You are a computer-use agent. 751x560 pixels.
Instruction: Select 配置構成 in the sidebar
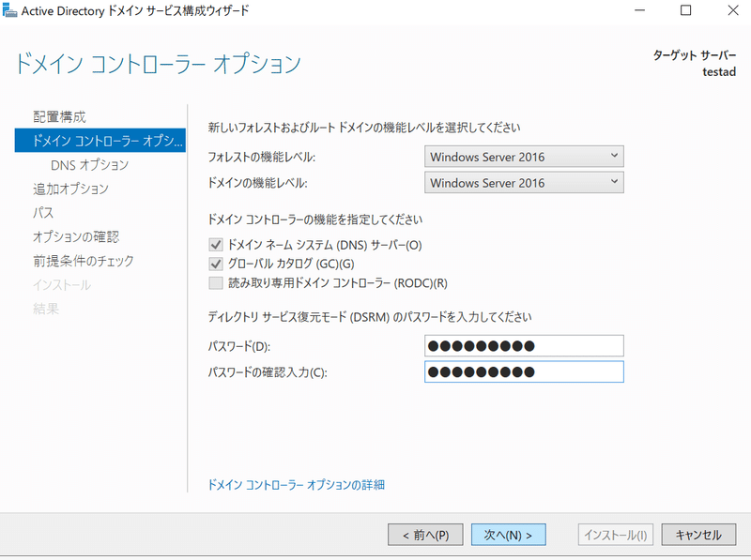tap(59, 116)
